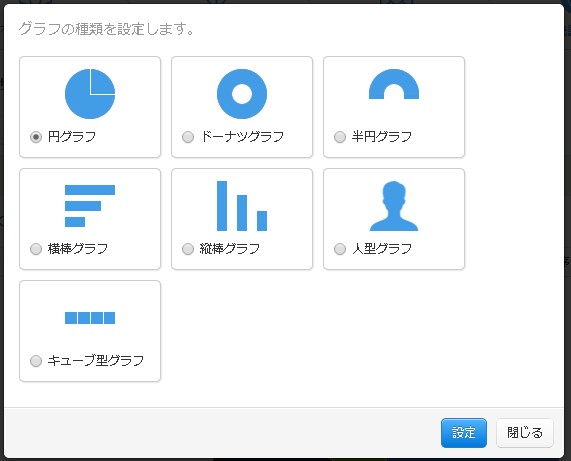
Task: Click the cube-type chart icon
Action: (90, 318)
